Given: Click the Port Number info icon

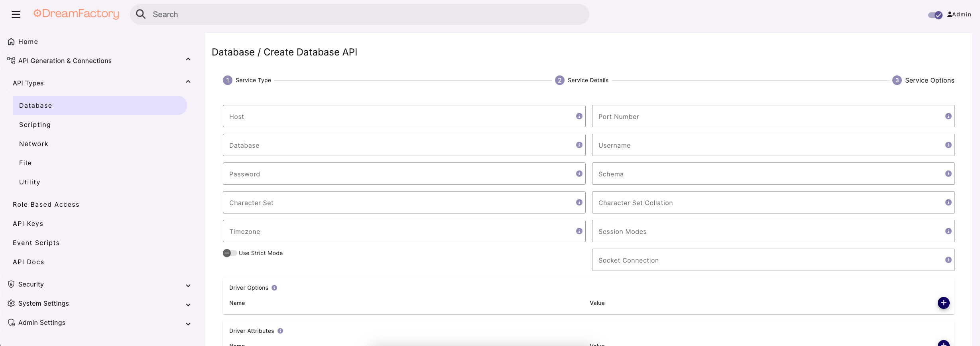Looking at the screenshot, I should [x=948, y=116].
